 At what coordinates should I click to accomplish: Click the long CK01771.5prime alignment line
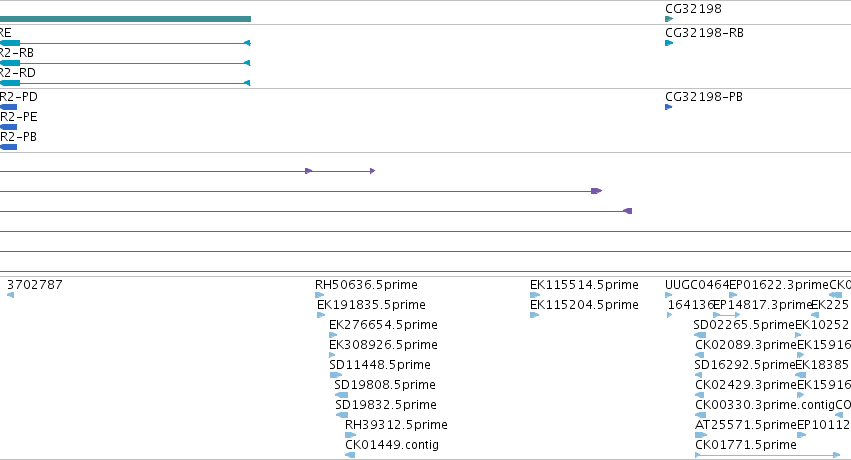768,455
